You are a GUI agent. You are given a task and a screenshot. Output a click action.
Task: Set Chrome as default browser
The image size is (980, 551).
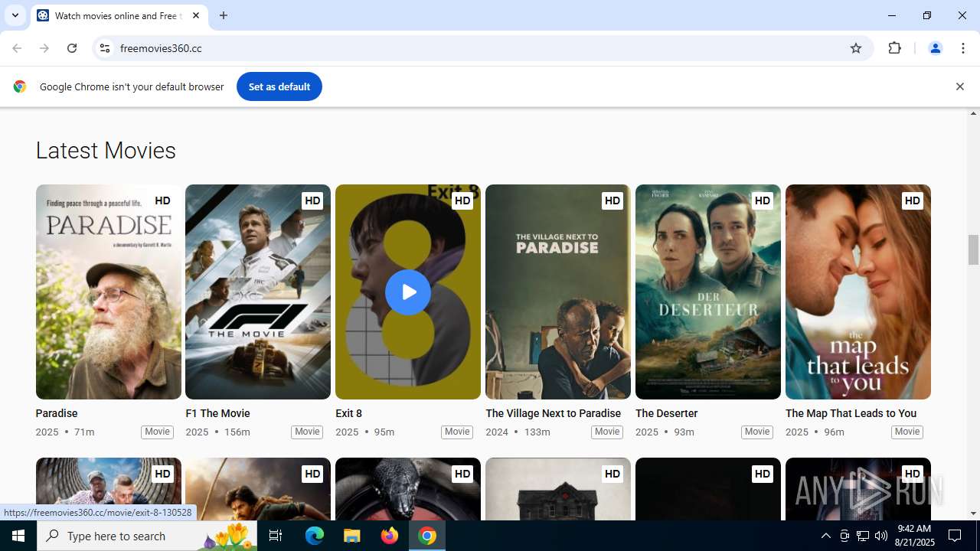pyautogui.click(x=279, y=86)
